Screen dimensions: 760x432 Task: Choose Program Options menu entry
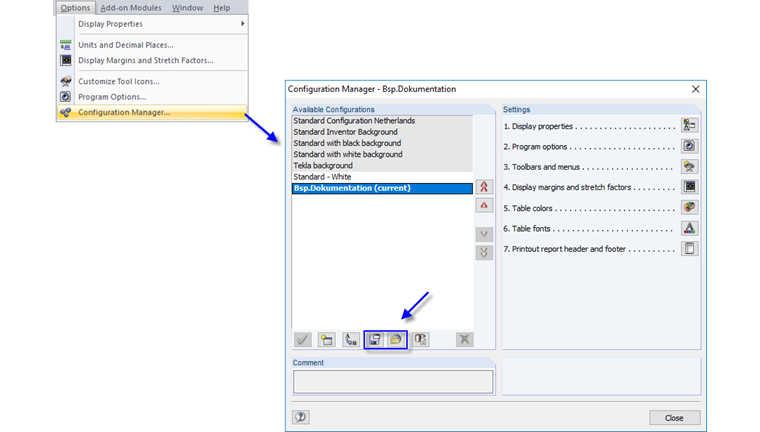tap(152, 96)
